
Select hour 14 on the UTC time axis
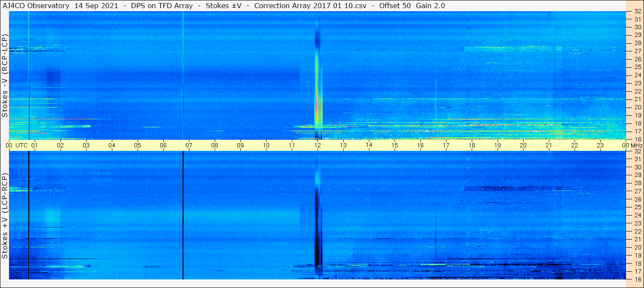(x=369, y=145)
